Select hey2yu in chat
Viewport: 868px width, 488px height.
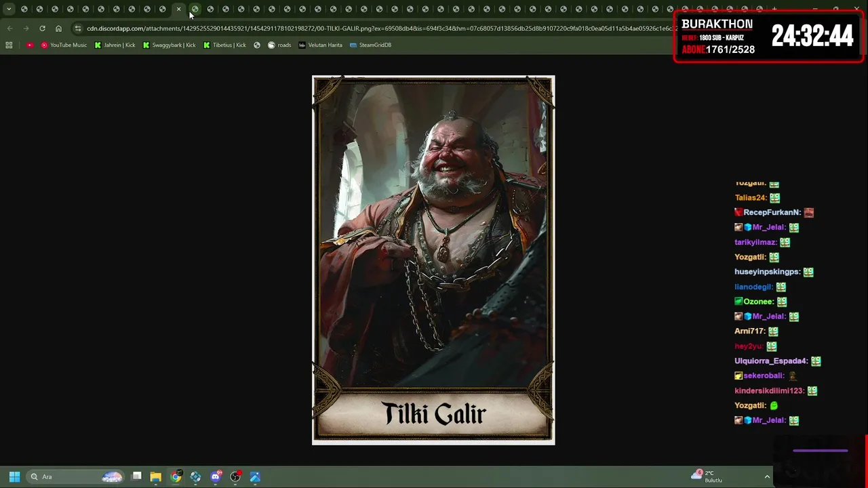click(x=749, y=346)
